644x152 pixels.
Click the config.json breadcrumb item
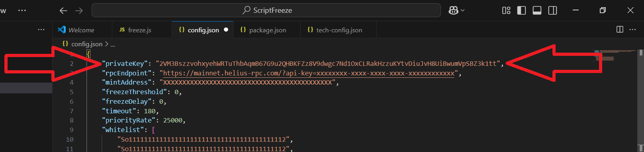86,44
